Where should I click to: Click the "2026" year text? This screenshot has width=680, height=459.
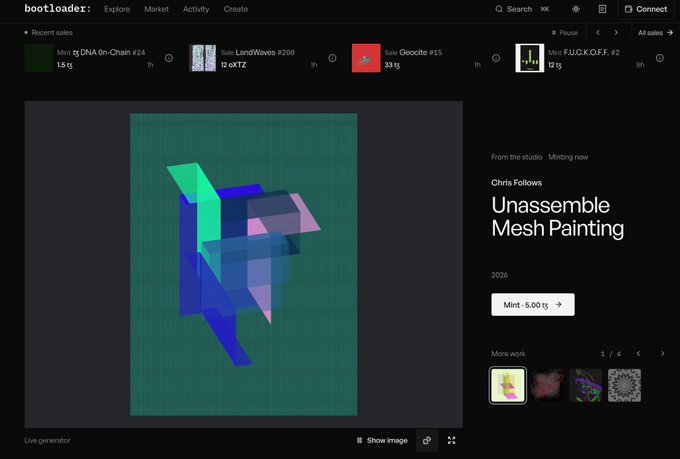coord(499,275)
